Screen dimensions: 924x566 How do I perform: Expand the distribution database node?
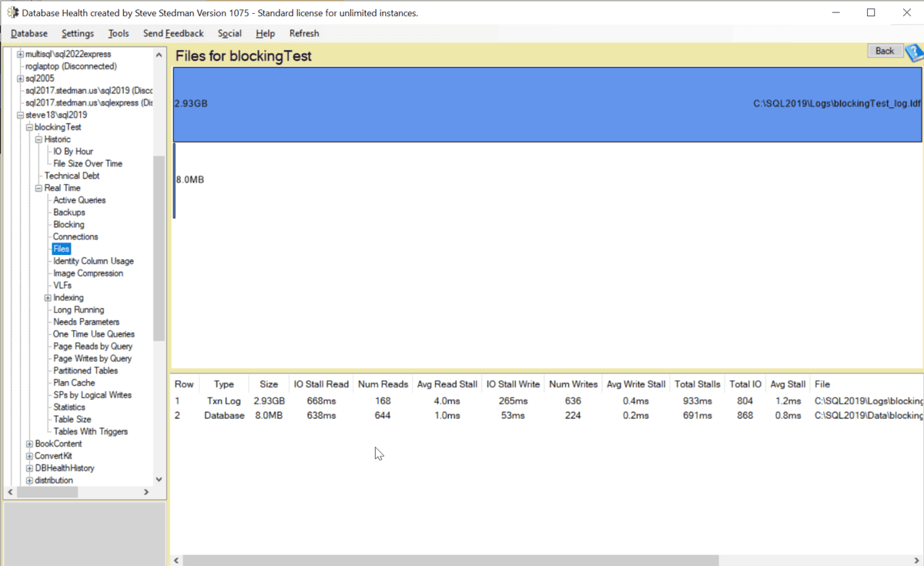coord(28,480)
